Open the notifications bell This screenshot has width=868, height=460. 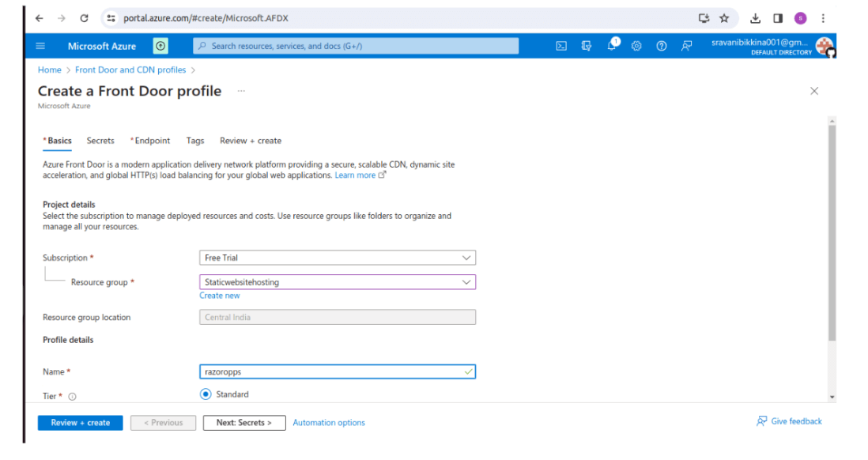610,46
